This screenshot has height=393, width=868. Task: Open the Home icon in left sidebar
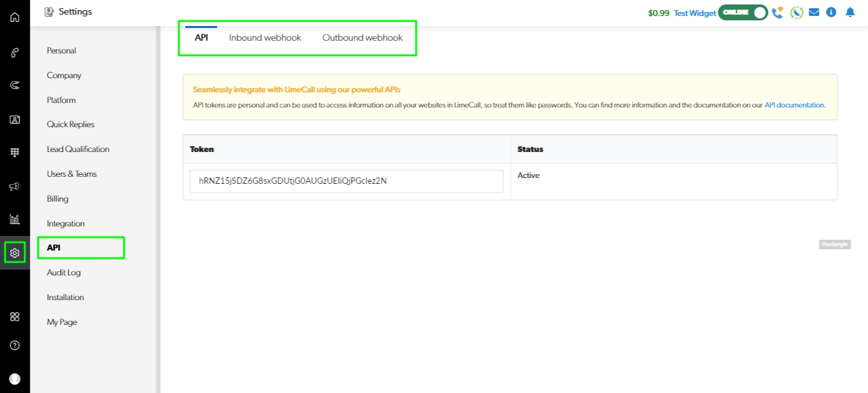click(x=15, y=17)
